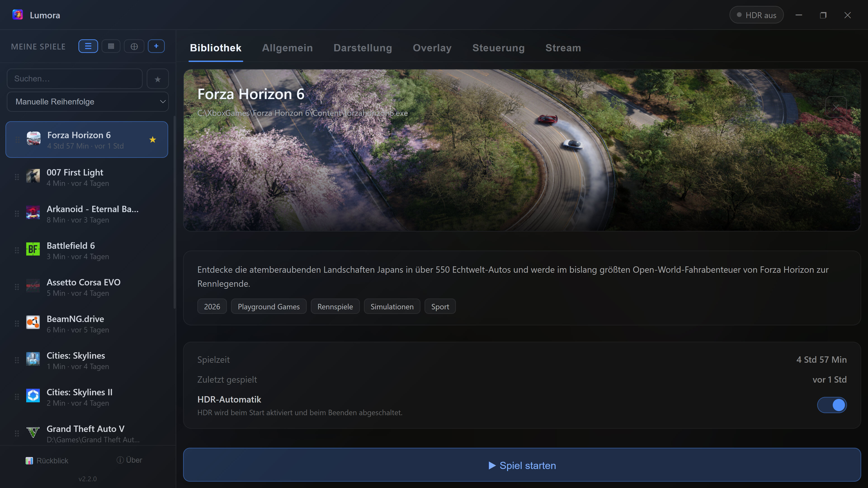The width and height of the screenshot is (868, 488).
Task: Minimize the Lumora window
Action: click(x=799, y=15)
